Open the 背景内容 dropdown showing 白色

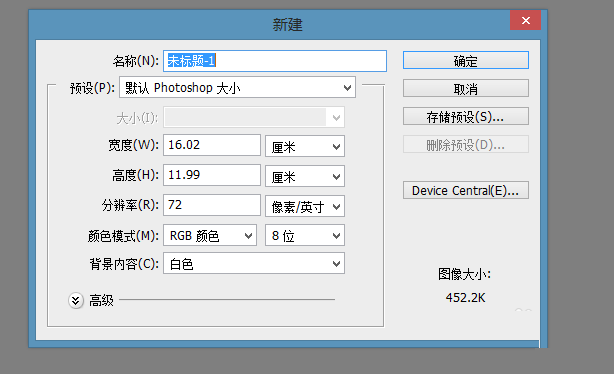point(254,263)
